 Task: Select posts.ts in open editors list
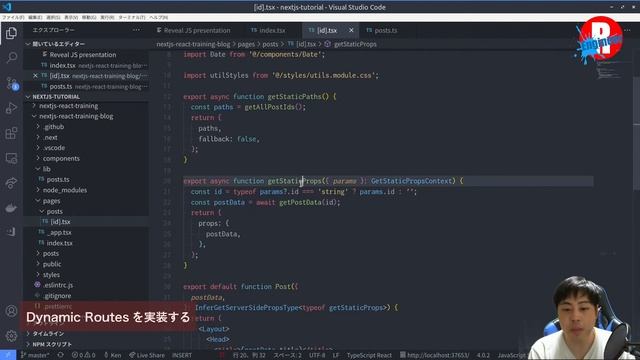pyautogui.click(x=61, y=87)
